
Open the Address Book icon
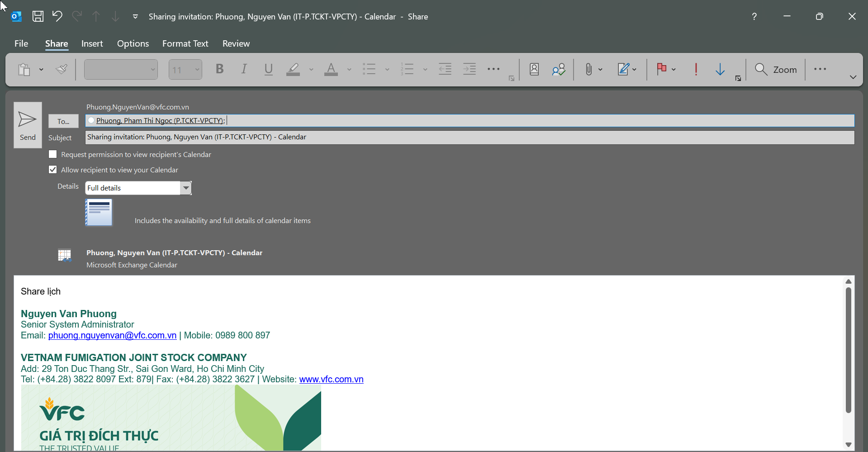tap(534, 69)
